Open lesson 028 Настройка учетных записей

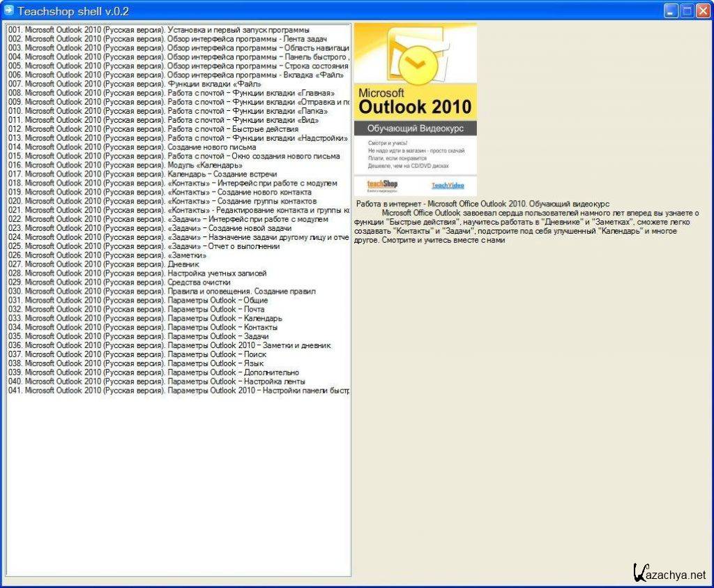[137, 273]
